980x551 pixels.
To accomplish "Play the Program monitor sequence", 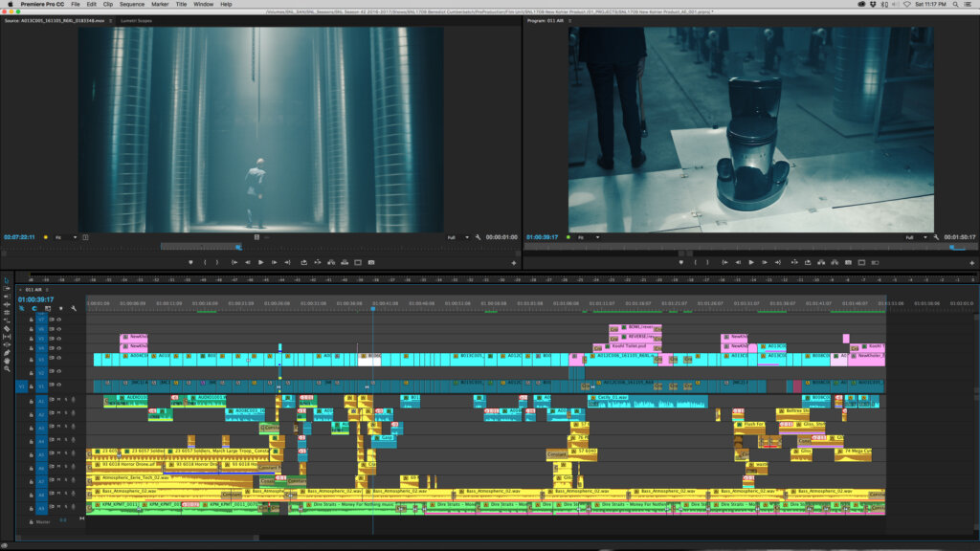I will click(x=751, y=263).
